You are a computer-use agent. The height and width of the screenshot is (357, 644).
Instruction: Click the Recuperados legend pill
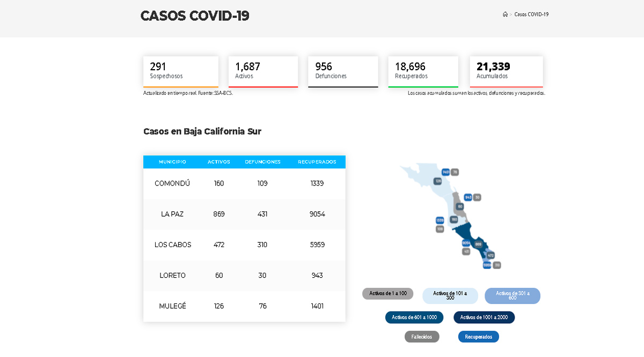[x=478, y=337]
